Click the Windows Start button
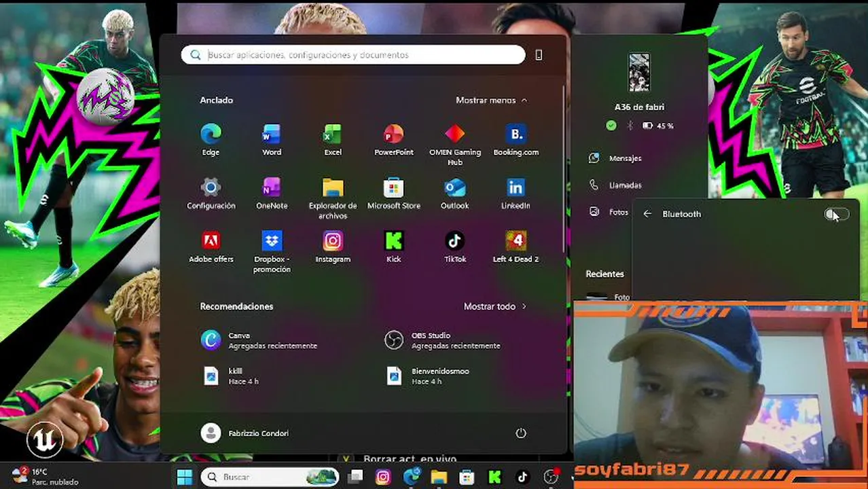 (x=185, y=477)
